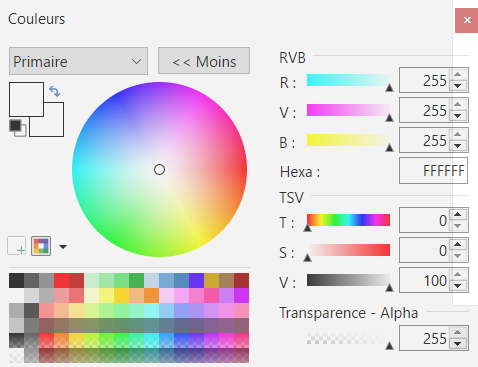Reset colors to black and white icon
The width and height of the screenshot is (478, 367).
pyautogui.click(x=18, y=128)
